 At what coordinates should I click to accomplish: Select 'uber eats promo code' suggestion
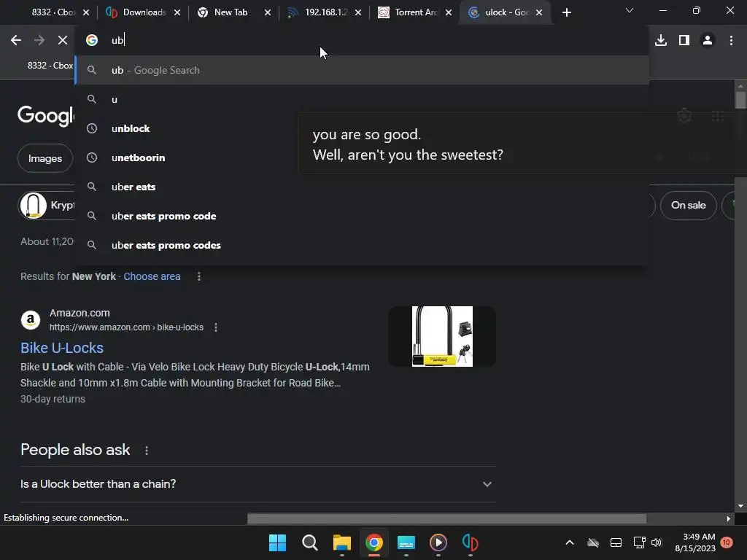[362, 216]
